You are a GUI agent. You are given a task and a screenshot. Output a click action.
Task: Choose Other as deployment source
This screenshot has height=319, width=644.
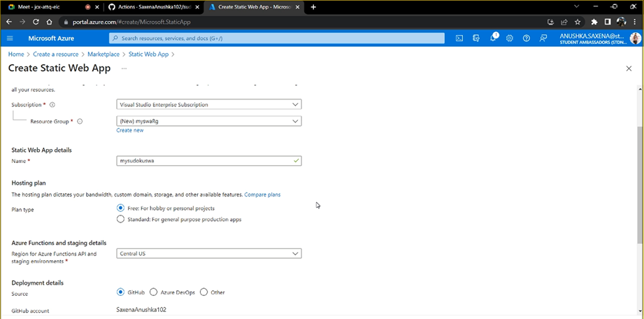click(x=203, y=292)
